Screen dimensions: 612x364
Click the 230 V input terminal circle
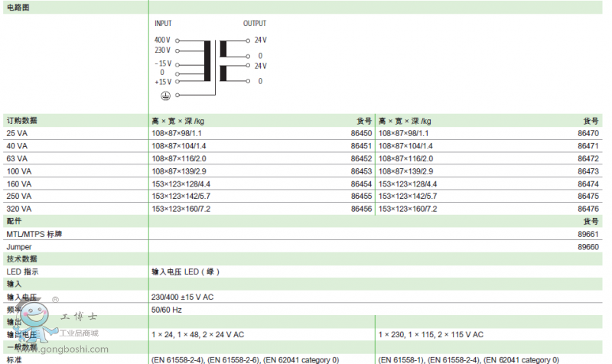177,50
